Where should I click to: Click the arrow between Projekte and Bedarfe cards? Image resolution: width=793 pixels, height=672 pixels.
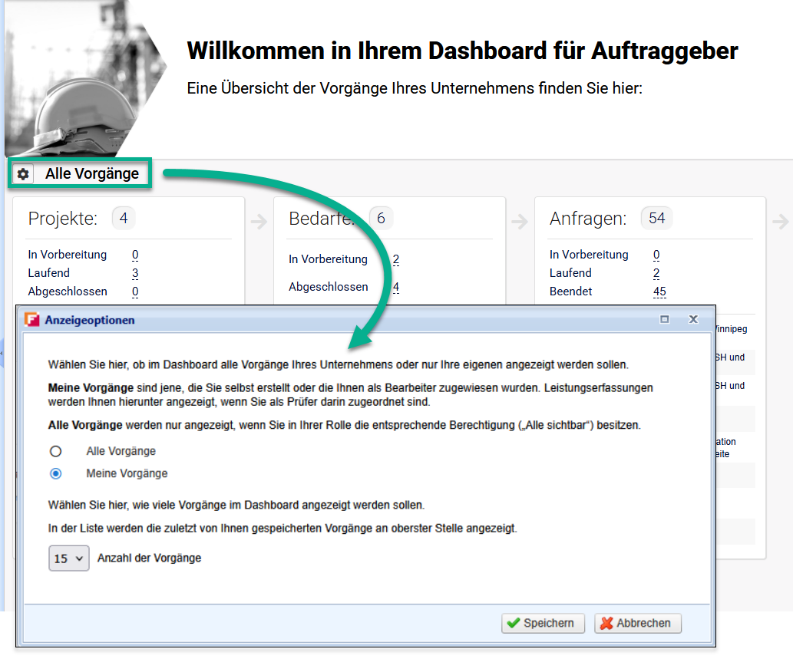[x=259, y=222]
